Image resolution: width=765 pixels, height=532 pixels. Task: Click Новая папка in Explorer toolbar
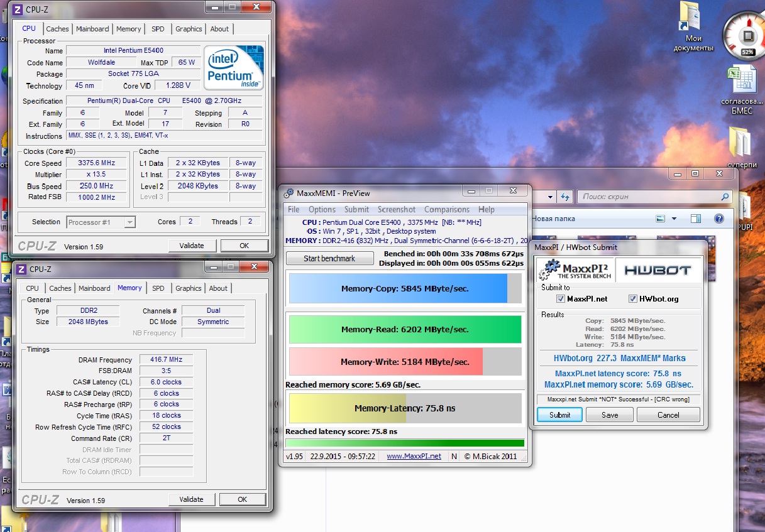554,219
